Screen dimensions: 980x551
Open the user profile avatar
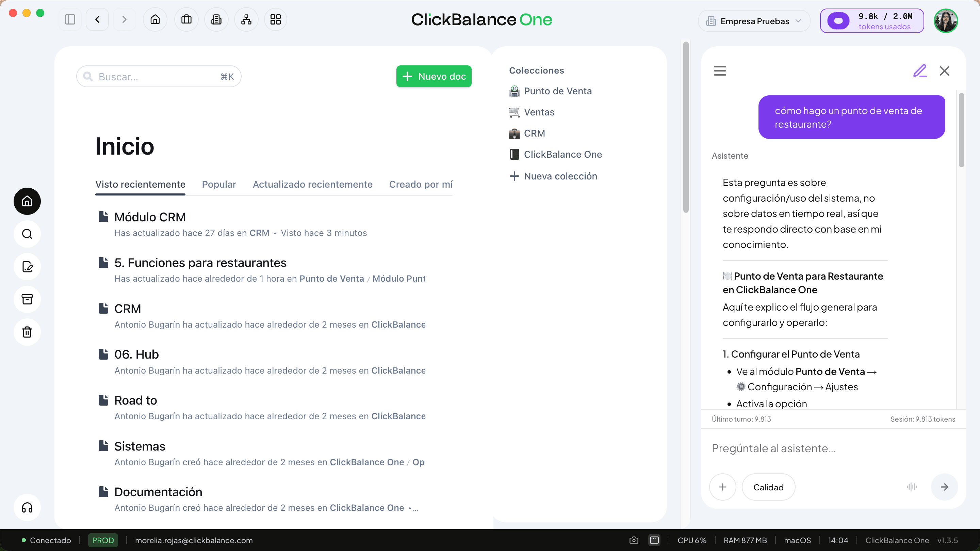pyautogui.click(x=946, y=21)
